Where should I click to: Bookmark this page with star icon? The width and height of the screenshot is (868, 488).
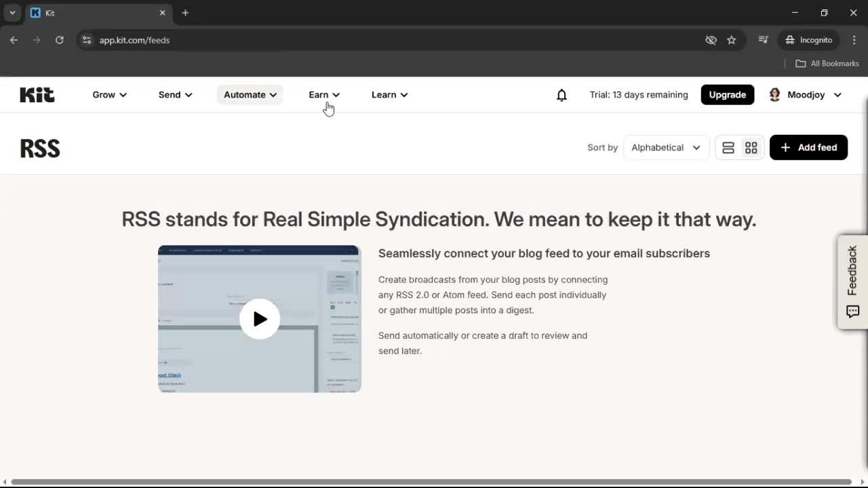[x=731, y=40]
